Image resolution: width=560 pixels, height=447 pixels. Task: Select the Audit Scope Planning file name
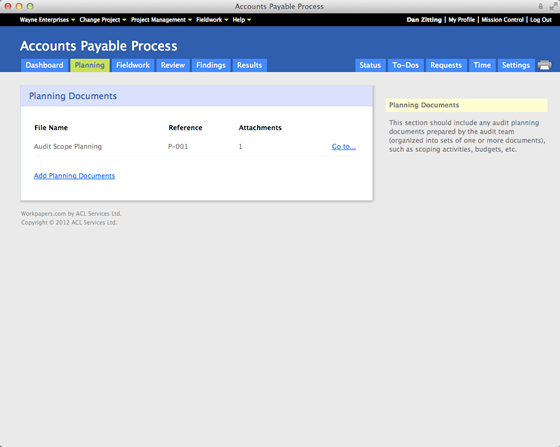[68, 146]
